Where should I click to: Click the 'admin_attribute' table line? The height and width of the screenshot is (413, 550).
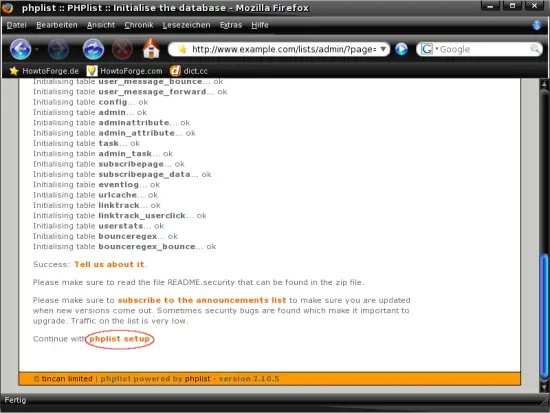click(114, 133)
